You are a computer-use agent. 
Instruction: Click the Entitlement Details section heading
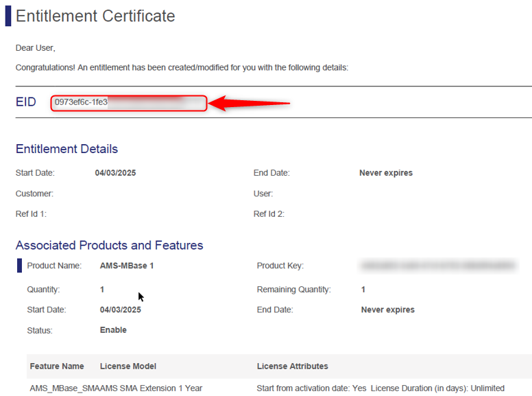pos(66,149)
